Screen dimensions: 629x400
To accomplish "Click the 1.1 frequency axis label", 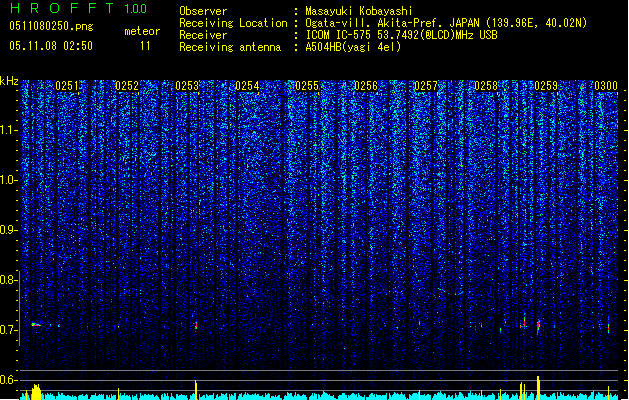I will (9, 130).
